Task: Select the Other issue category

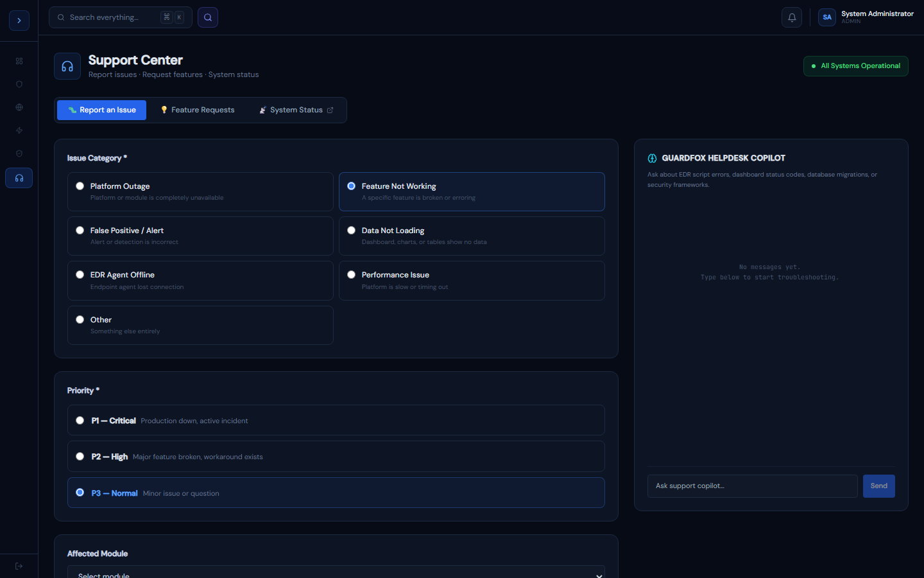Action: (200, 325)
